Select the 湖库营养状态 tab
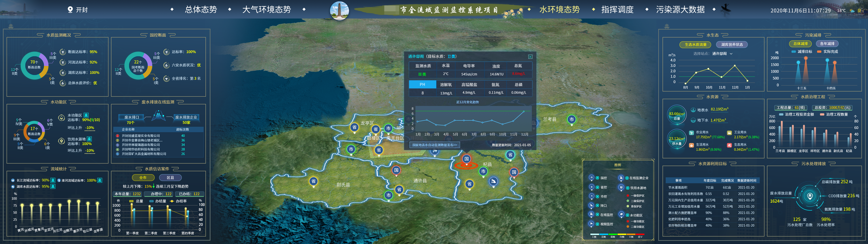Image resolution: width=868 pixels, height=244 pixels. [x=732, y=45]
